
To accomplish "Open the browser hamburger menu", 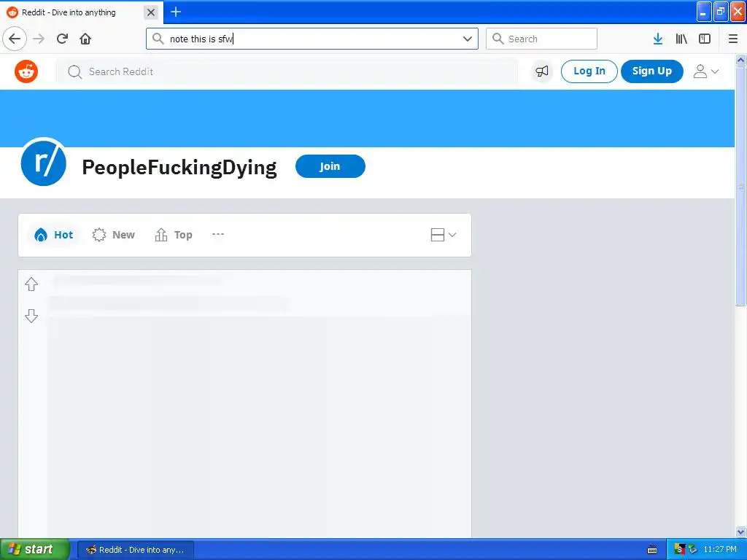I will coord(733,39).
